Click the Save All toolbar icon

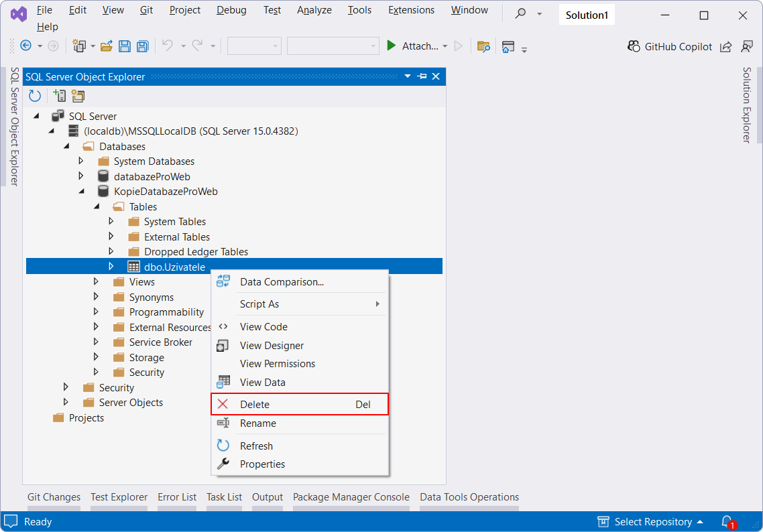click(x=141, y=46)
